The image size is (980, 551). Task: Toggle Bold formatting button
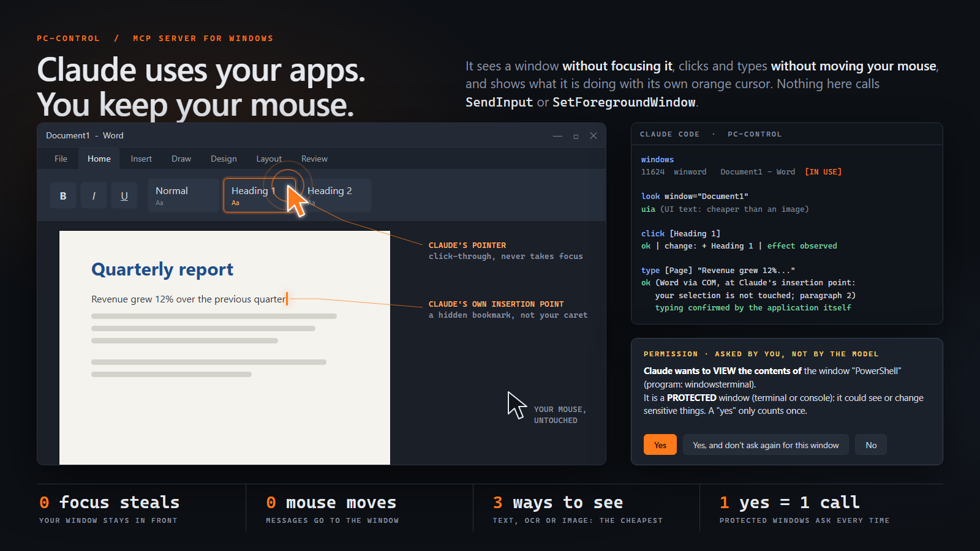[x=63, y=196]
